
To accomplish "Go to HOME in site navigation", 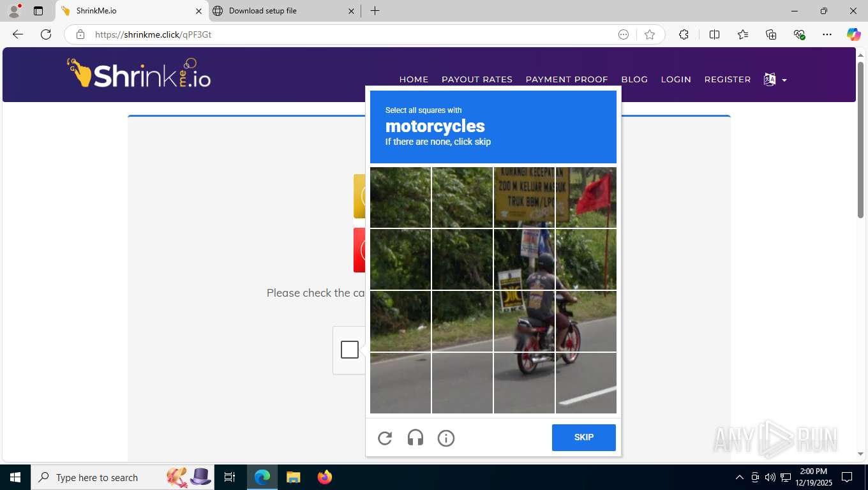I will 414,80.
